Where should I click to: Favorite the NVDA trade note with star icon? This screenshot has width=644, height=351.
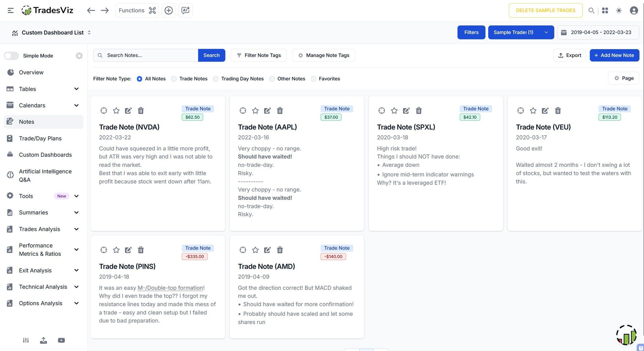tap(116, 111)
